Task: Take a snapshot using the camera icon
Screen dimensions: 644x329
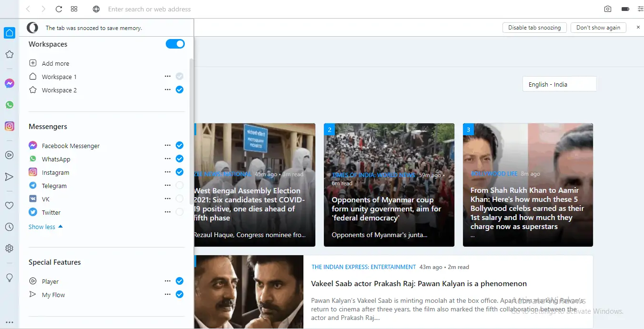Action: [x=608, y=9]
